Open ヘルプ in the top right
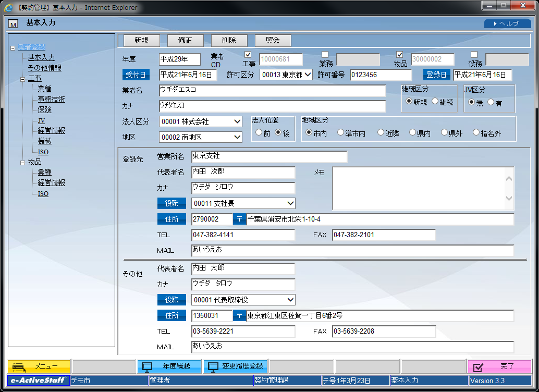This screenshot has height=392, width=539. (x=507, y=23)
